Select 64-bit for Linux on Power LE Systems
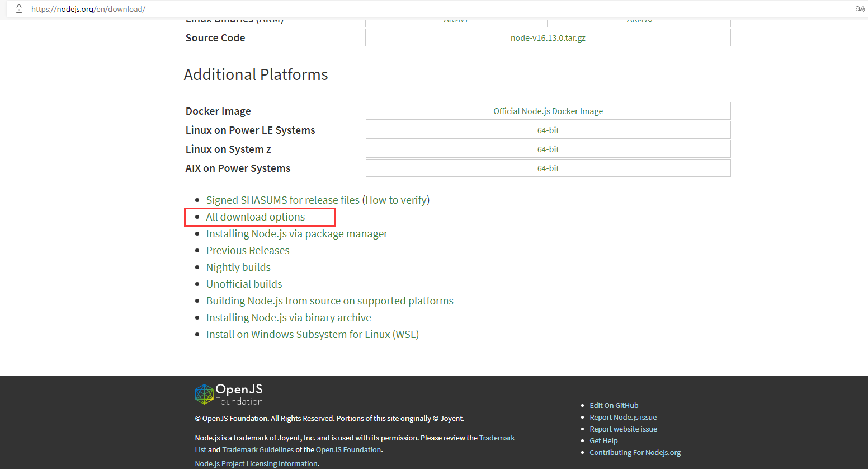 pos(548,130)
